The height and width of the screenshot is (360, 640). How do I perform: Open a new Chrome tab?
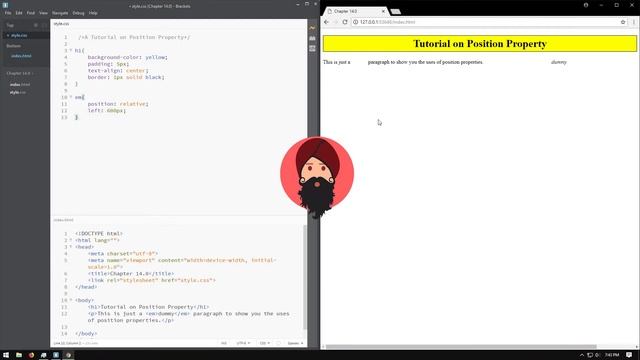[x=395, y=11]
